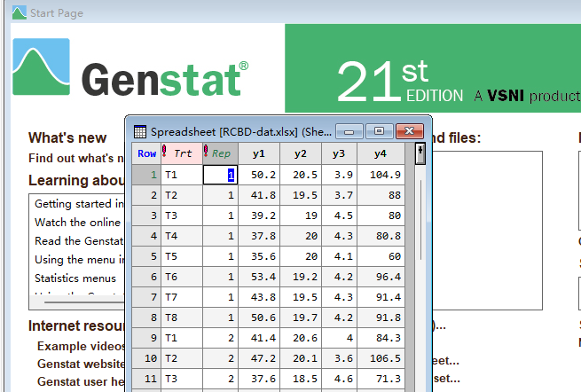Click the 21st Edition green banner
This screenshot has width=581, height=392.
[x=433, y=67]
